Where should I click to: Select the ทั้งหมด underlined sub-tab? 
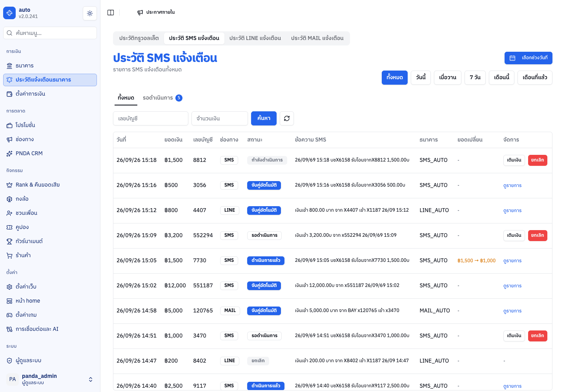(126, 98)
